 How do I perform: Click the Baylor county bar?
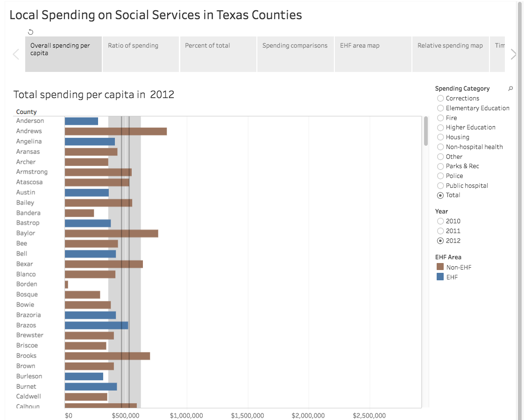[111, 234]
